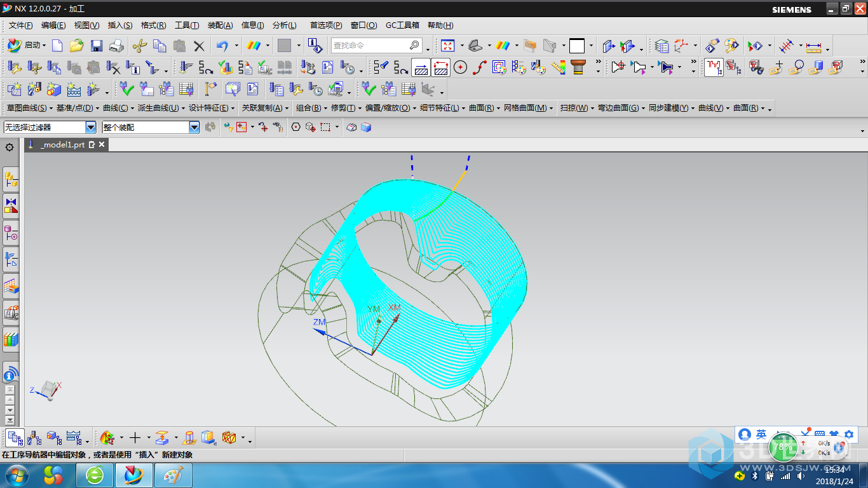868x488 pixels.
Task: Click the Print icon
Action: point(116,46)
